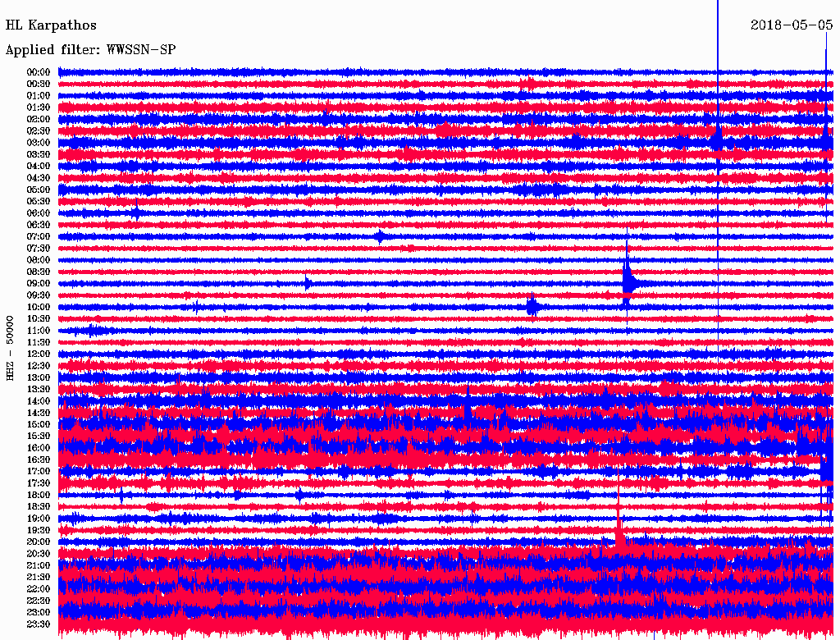
Task: Select the 22:00 time row label
Action: coord(39,588)
